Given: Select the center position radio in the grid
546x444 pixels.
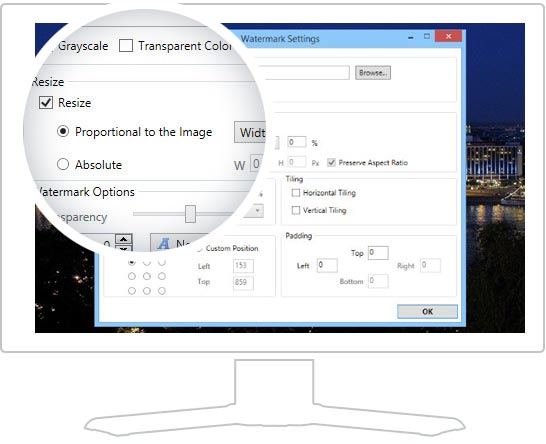Looking at the screenshot, I should pos(147,276).
